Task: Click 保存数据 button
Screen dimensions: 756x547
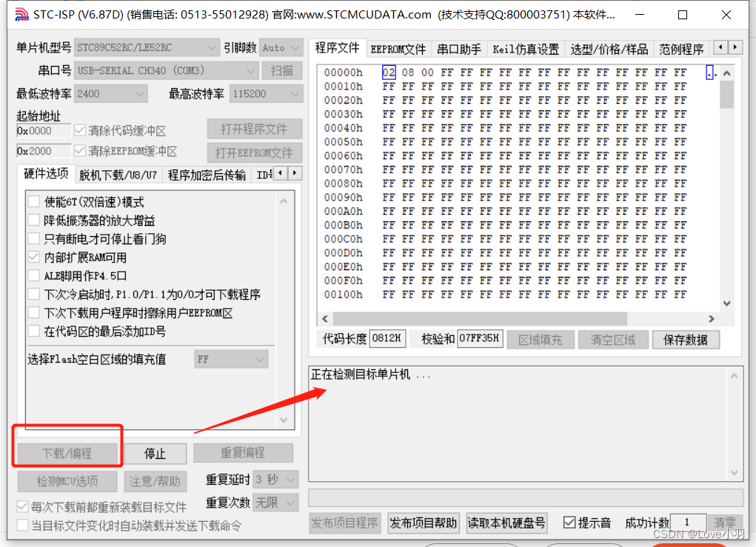Action: click(x=686, y=339)
